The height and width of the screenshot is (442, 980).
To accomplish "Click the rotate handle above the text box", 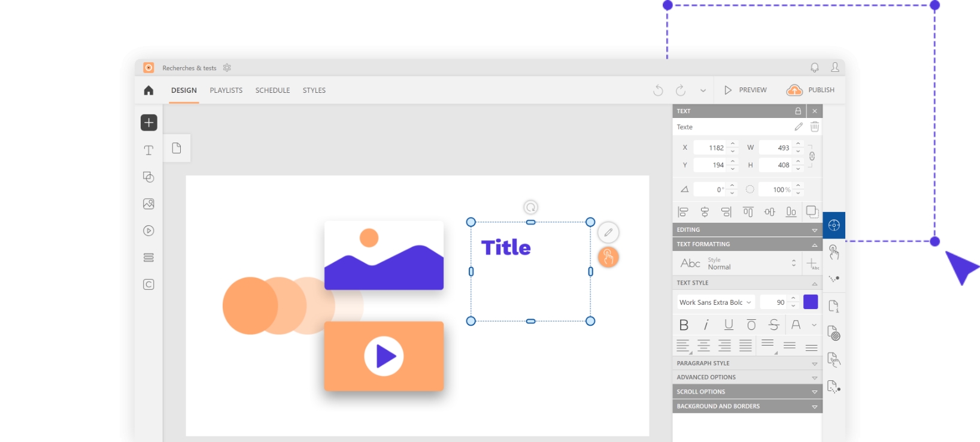I will pyautogui.click(x=530, y=207).
